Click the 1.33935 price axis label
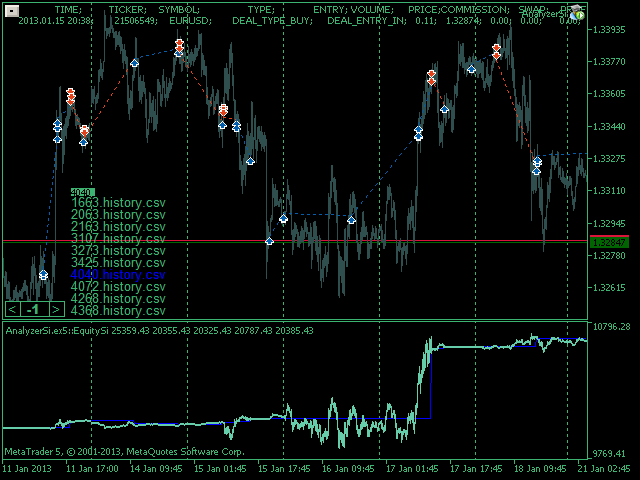The height and width of the screenshot is (480, 640). coord(609,30)
